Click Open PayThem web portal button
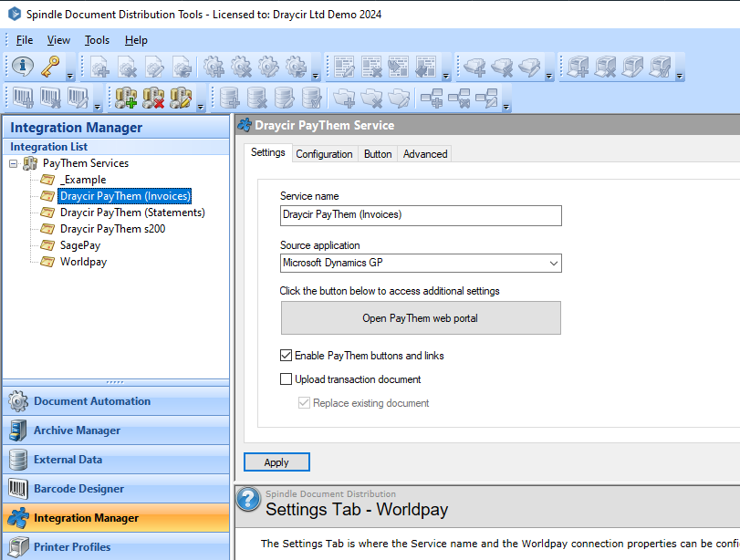Screen dimensions: 740x560 click(x=421, y=318)
